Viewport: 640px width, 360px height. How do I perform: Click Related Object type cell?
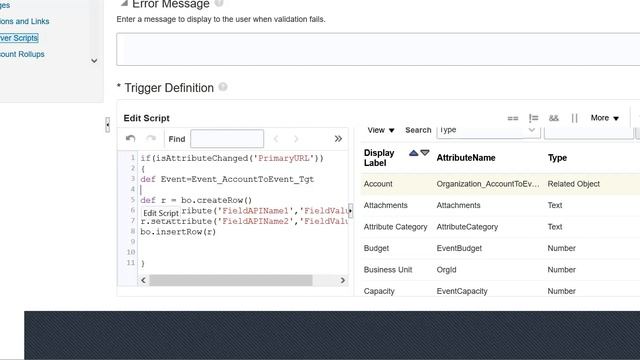573,184
